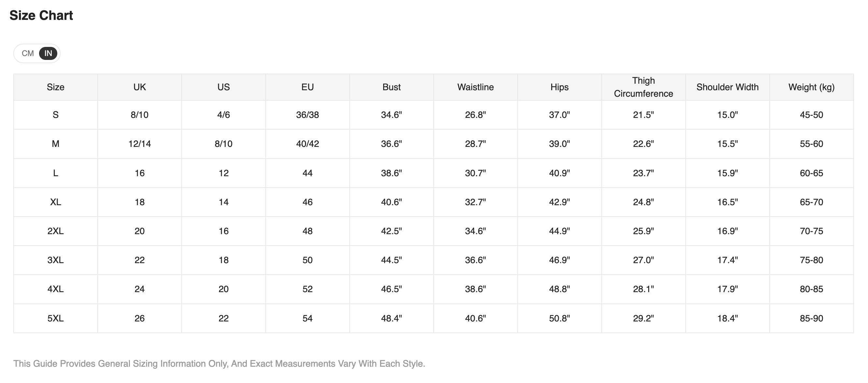Select the Shoulder Width header
The width and height of the screenshot is (868, 383).
[x=727, y=87]
